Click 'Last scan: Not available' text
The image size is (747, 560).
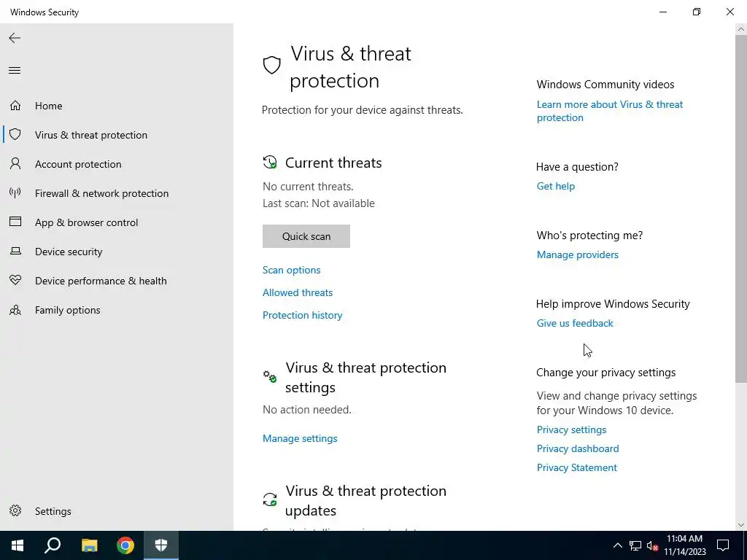[319, 203]
